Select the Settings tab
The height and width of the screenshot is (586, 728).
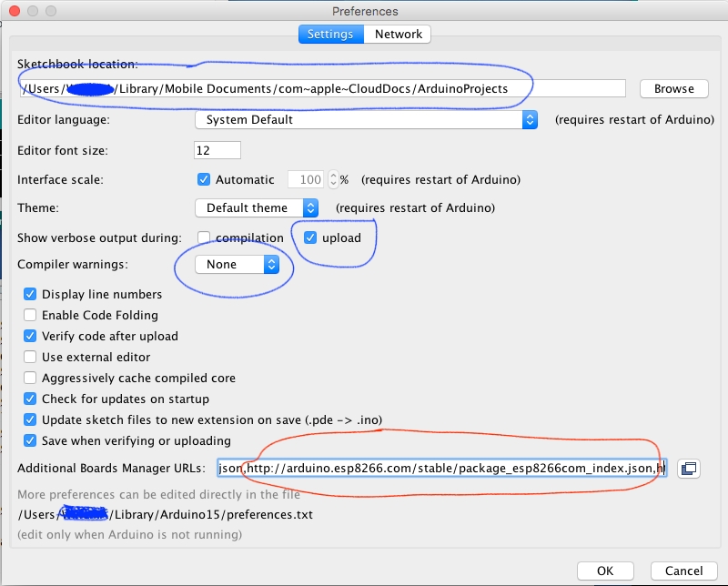(329, 35)
